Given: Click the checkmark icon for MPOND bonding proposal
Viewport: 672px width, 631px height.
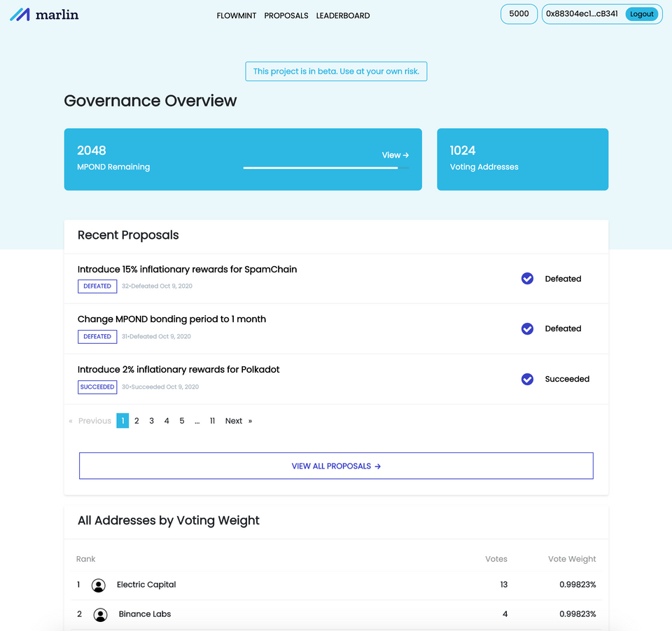Looking at the screenshot, I should (x=527, y=328).
